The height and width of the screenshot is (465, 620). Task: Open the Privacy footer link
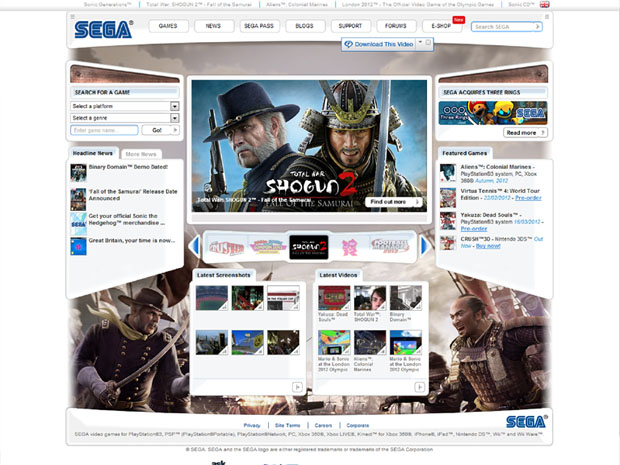[252, 425]
